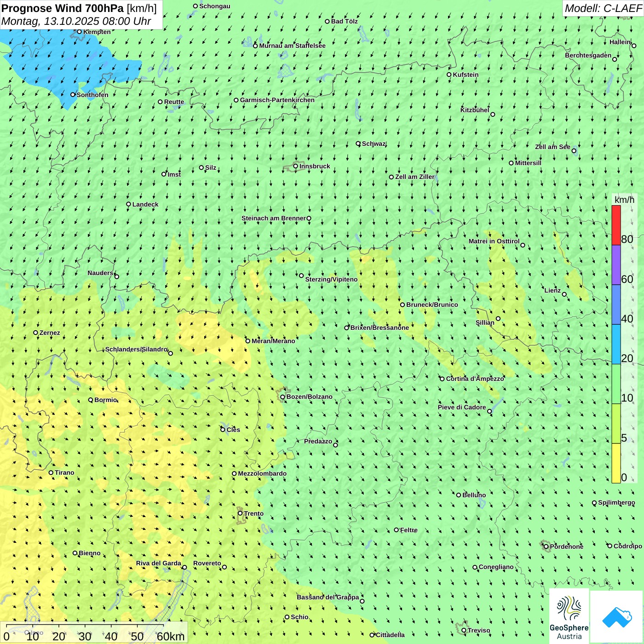Image resolution: width=644 pixels, height=644 pixels.
Task: Click the 'Bad Tölz' label
Action: point(344,21)
